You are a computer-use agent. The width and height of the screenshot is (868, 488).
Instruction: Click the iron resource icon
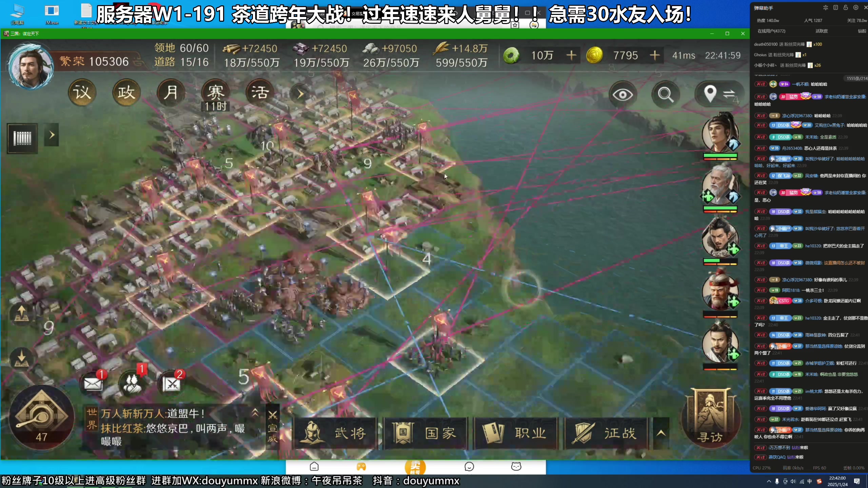tap(301, 49)
